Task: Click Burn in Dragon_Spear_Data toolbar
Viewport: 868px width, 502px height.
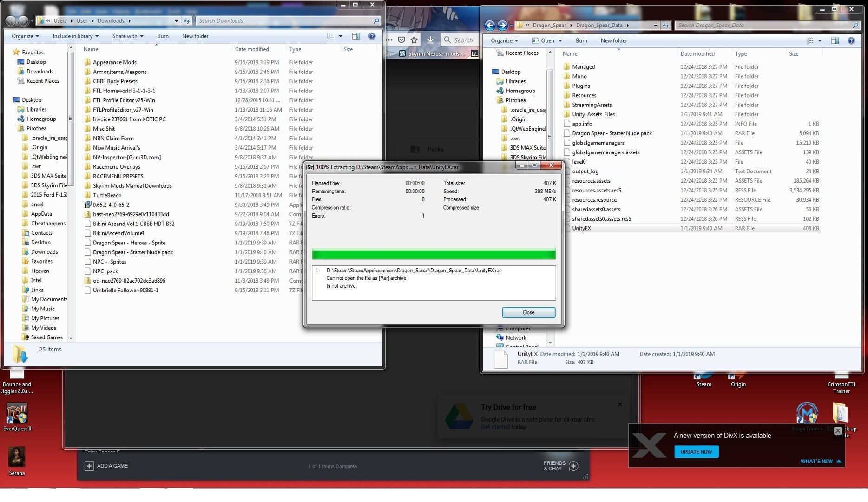Action: tap(581, 41)
